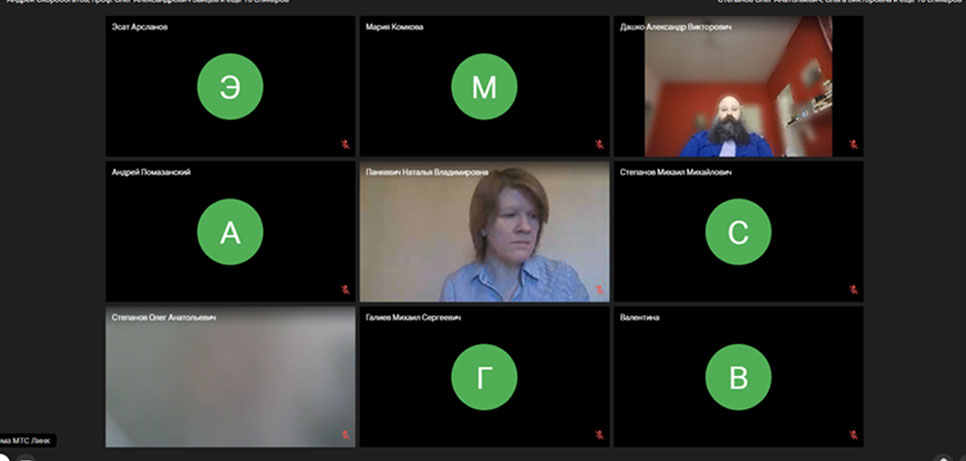
Task: Click muted mic icon in Эсат Арсланов tile
Action: point(346,144)
